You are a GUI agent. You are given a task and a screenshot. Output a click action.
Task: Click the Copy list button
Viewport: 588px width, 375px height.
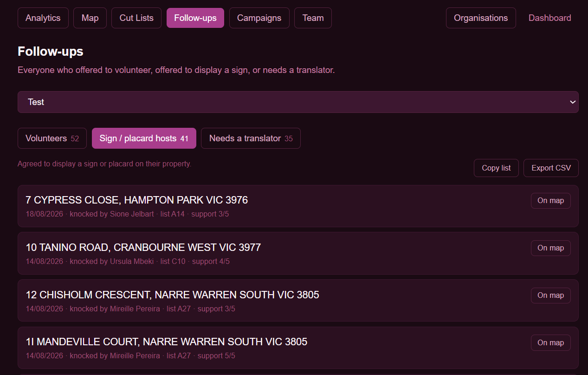tap(496, 168)
